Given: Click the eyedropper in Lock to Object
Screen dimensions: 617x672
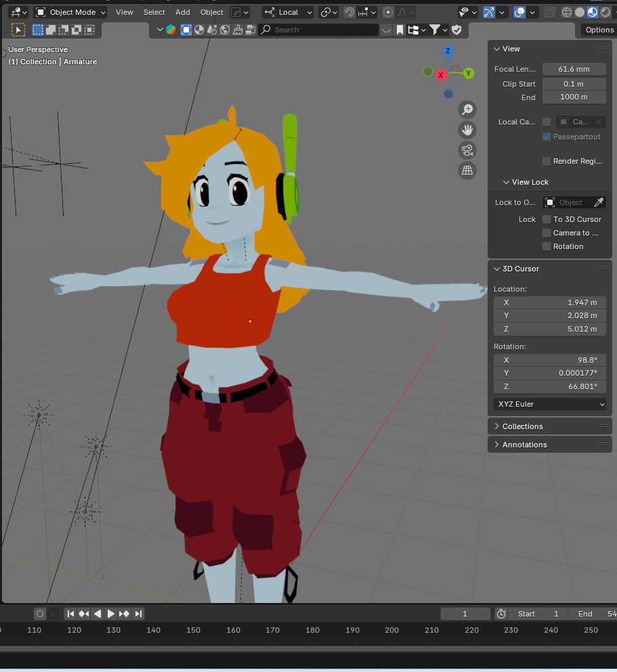Looking at the screenshot, I should tap(599, 202).
